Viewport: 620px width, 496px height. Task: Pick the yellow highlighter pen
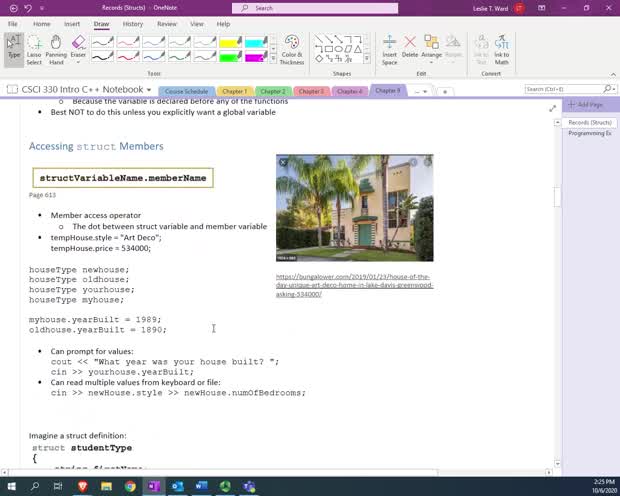coord(229,42)
